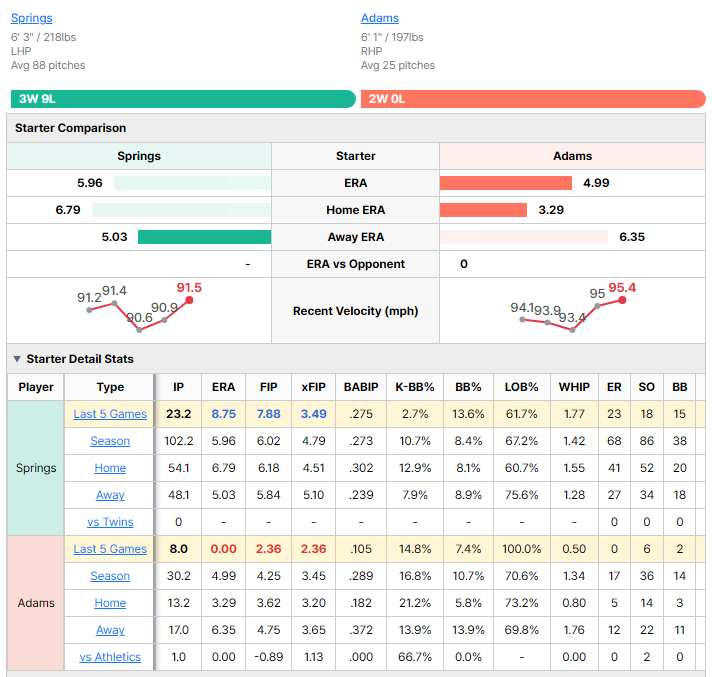The width and height of the screenshot is (712, 677).
Task: Open Adams' Home split link
Action: [x=110, y=603]
